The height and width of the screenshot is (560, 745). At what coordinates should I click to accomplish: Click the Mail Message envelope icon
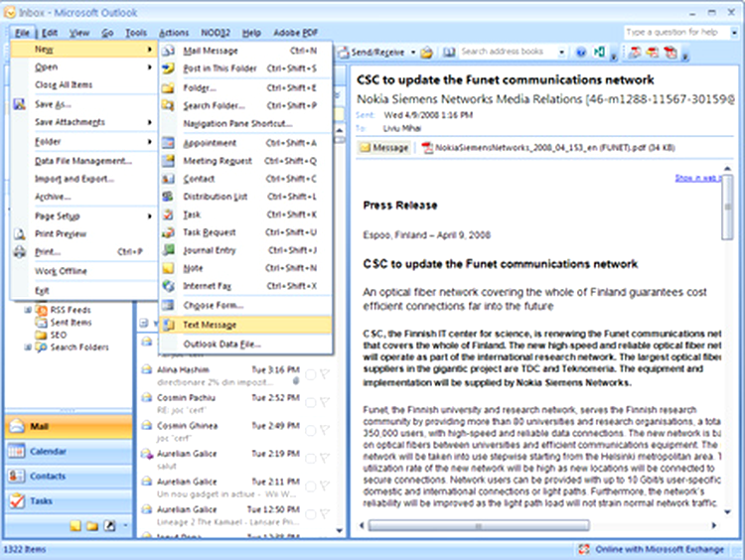(x=168, y=51)
